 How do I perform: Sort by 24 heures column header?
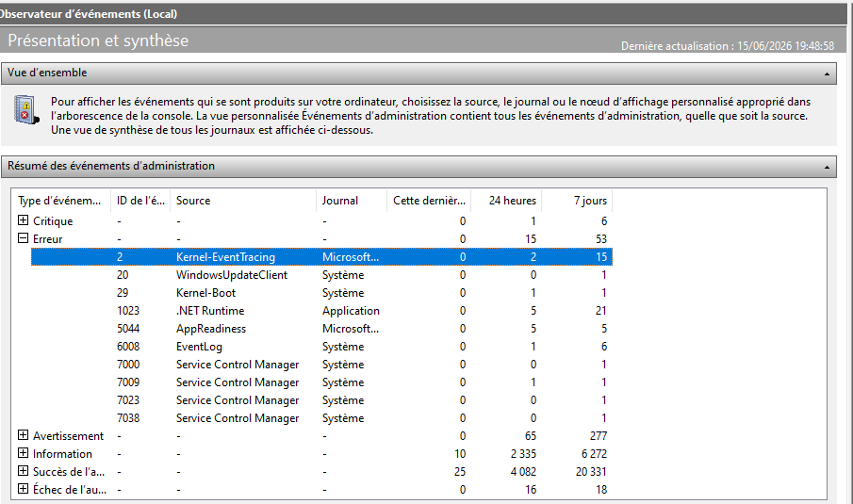point(506,201)
